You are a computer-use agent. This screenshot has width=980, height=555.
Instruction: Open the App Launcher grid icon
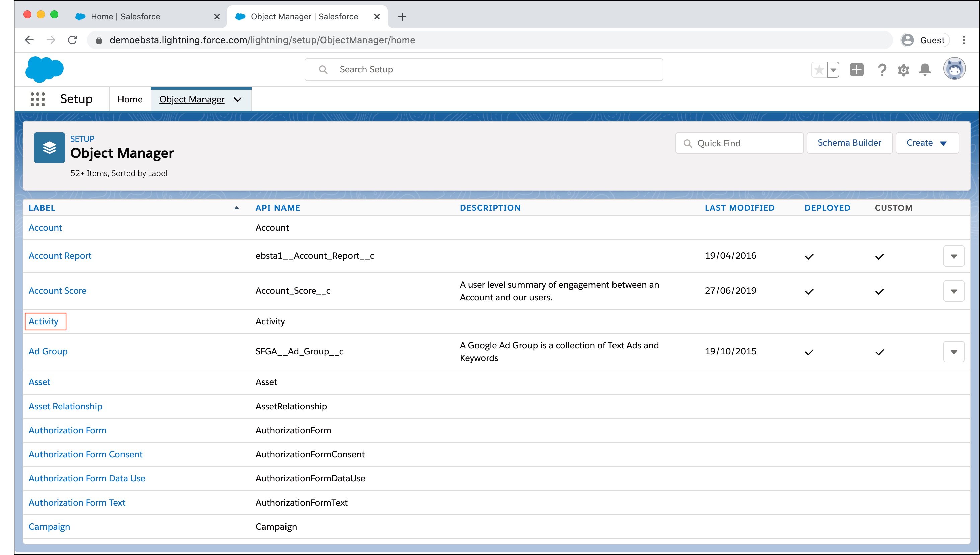pos(37,99)
